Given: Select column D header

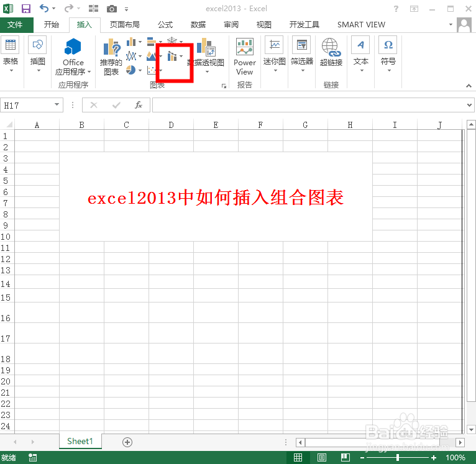Looking at the screenshot, I should pos(172,125).
